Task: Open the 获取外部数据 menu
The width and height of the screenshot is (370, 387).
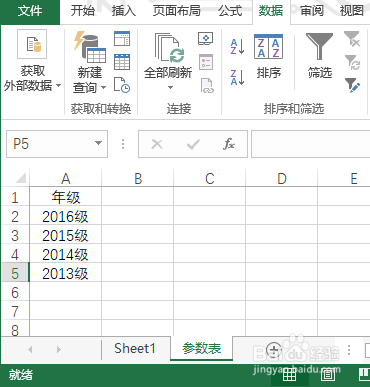Action: (x=32, y=62)
